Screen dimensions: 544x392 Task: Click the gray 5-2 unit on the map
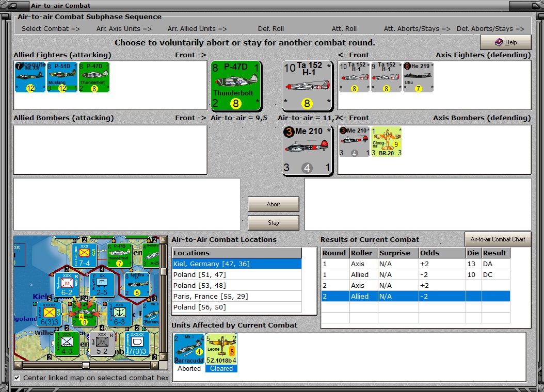click(x=102, y=344)
